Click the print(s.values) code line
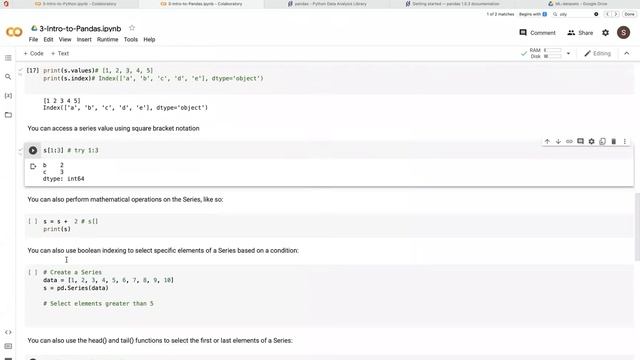 98,71
